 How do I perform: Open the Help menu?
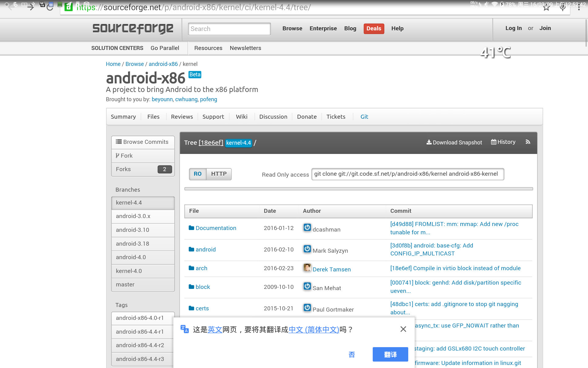(398, 29)
